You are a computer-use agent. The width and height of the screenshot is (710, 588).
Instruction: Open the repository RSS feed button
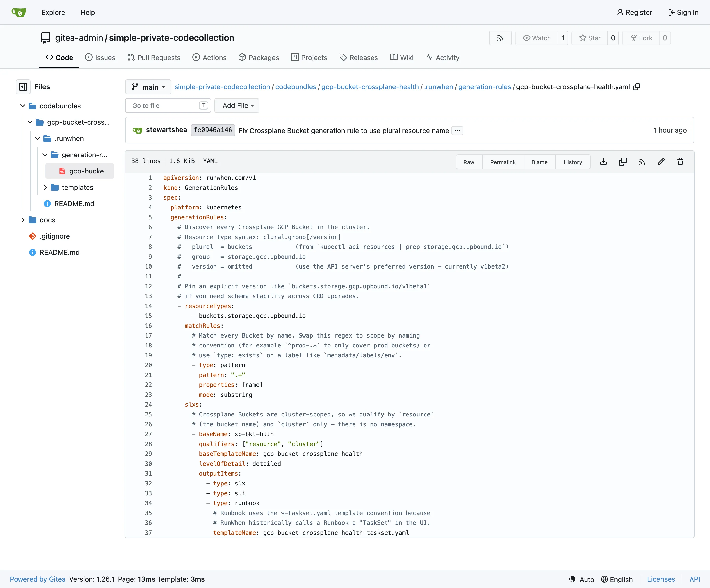tap(500, 38)
